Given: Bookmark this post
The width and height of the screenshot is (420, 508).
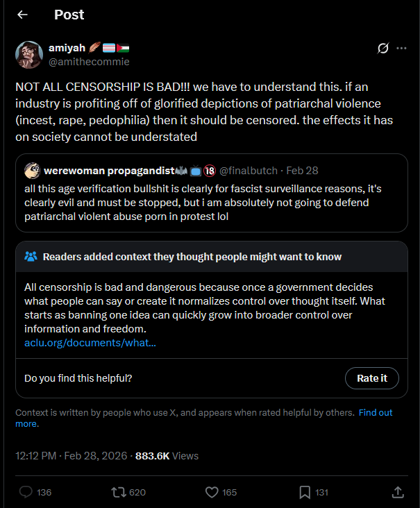Looking at the screenshot, I should (305, 492).
